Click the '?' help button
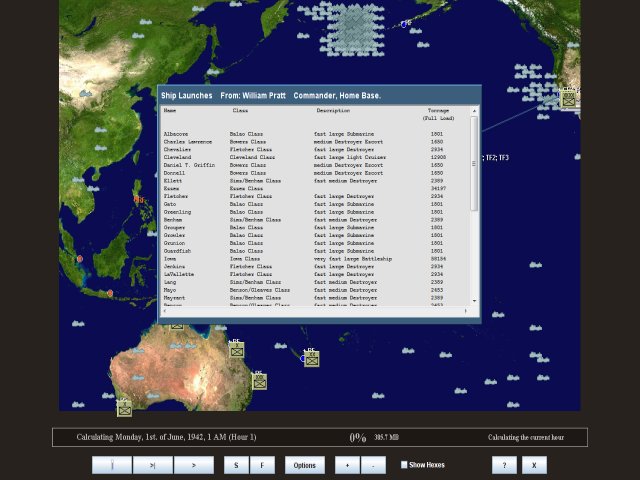Screen dimensions: 640x480 tap(504, 465)
